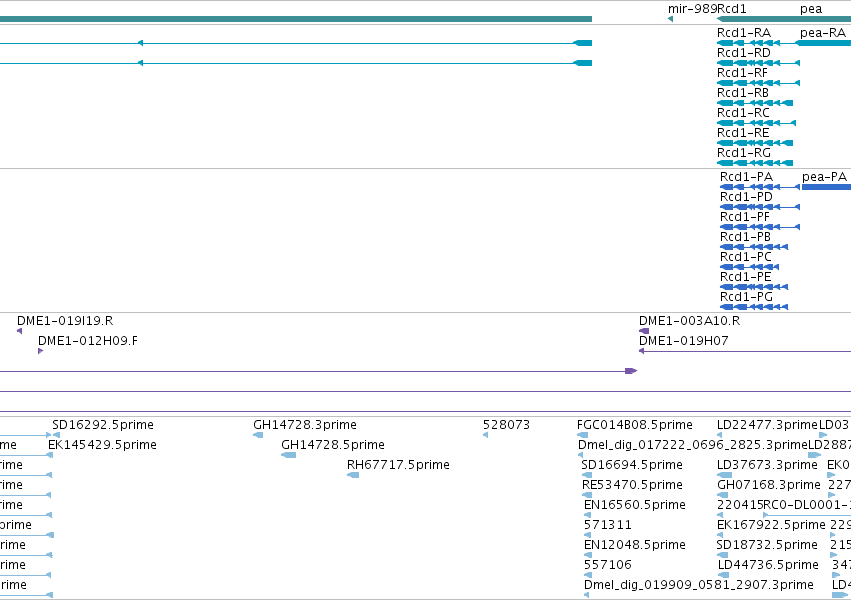
Task: Select the DME1-019H07 feature label
Action: coord(684,341)
